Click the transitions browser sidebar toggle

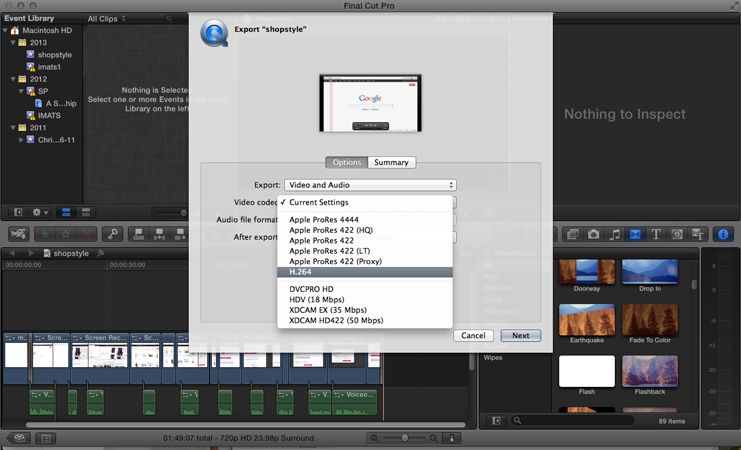pyautogui.click(x=496, y=420)
